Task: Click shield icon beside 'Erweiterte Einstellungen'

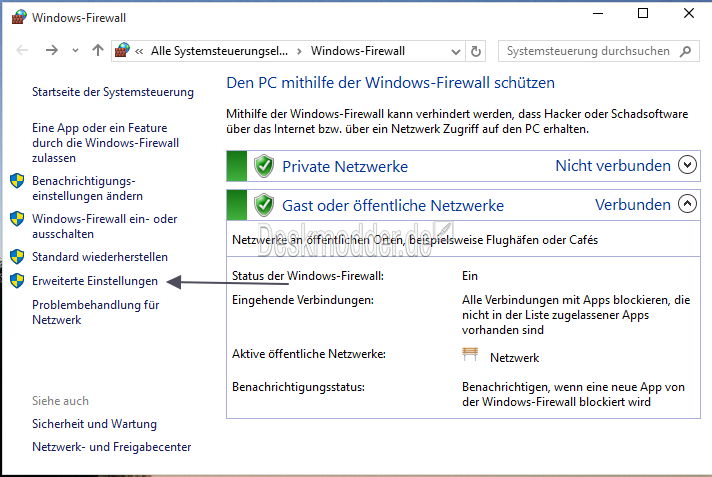Action: 17,281
